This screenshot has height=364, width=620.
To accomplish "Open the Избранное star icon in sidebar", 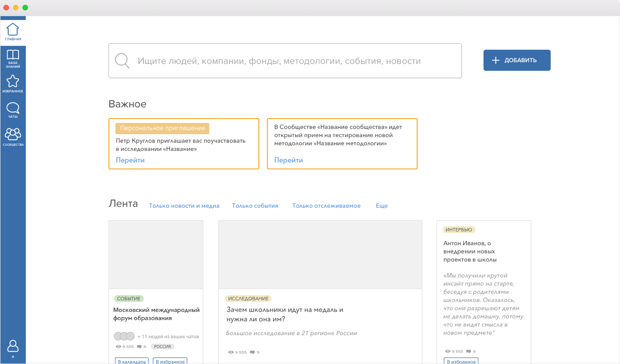I will 13,82.
